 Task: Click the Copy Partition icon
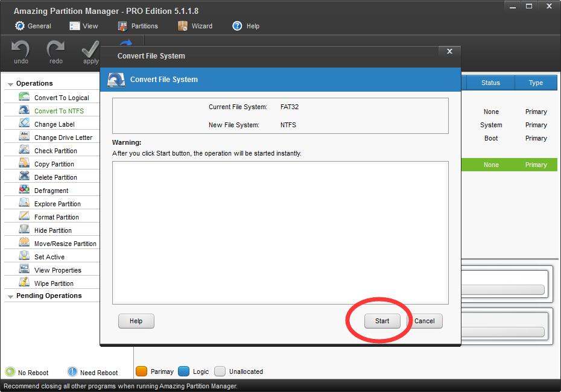tap(24, 163)
